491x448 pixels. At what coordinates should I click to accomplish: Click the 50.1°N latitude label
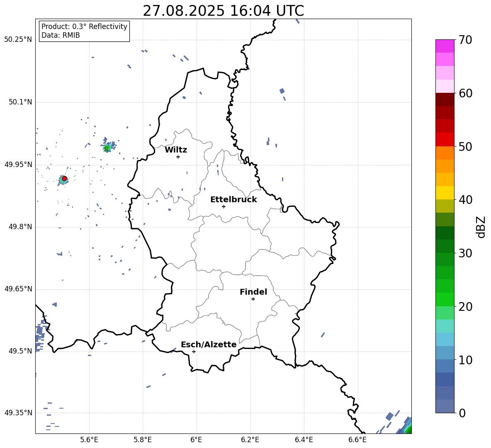20,102
